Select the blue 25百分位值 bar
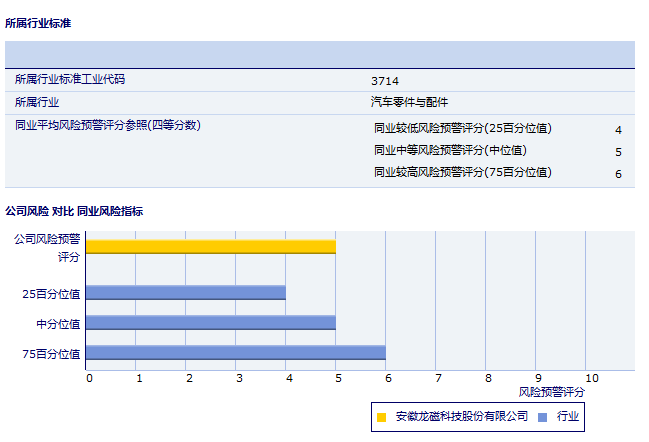This screenshot has width=649, height=442. coord(185,293)
